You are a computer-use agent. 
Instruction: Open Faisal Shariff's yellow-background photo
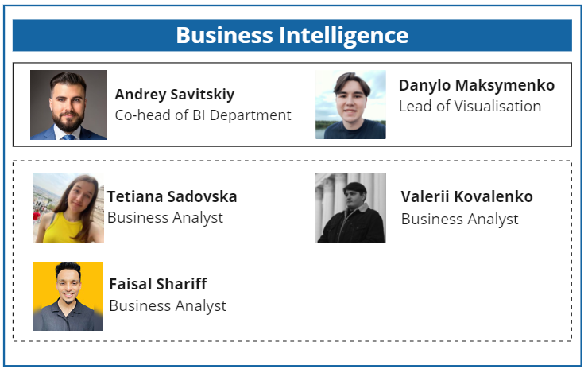coord(68,296)
